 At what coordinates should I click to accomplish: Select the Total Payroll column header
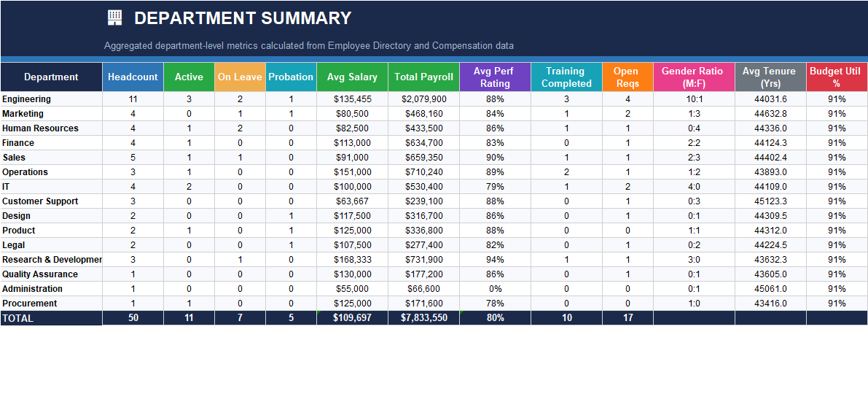(423, 77)
